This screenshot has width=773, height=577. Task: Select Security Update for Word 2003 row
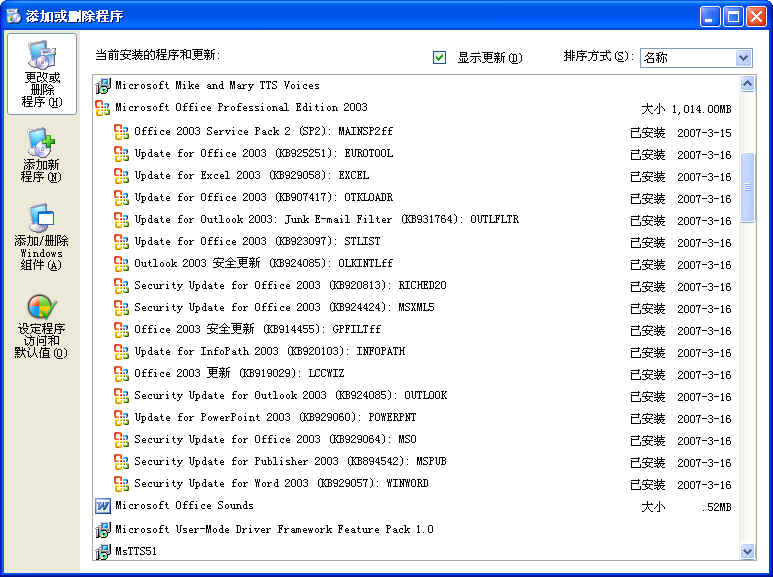pyautogui.click(x=281, y=483)
